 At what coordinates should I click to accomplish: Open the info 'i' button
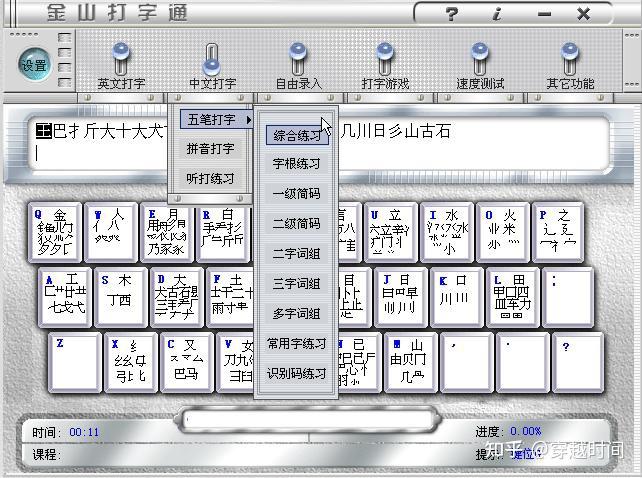(497, 14)
